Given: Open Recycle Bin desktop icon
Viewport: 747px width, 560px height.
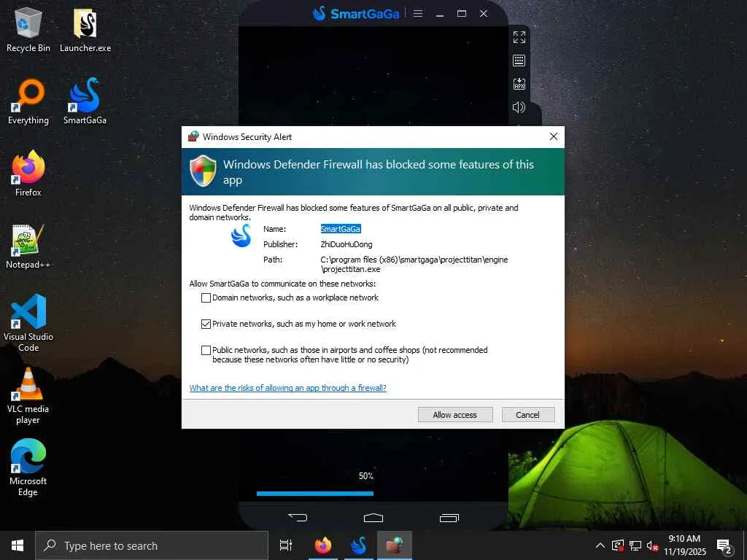Looking at the screenshot, I should point(28,29).
